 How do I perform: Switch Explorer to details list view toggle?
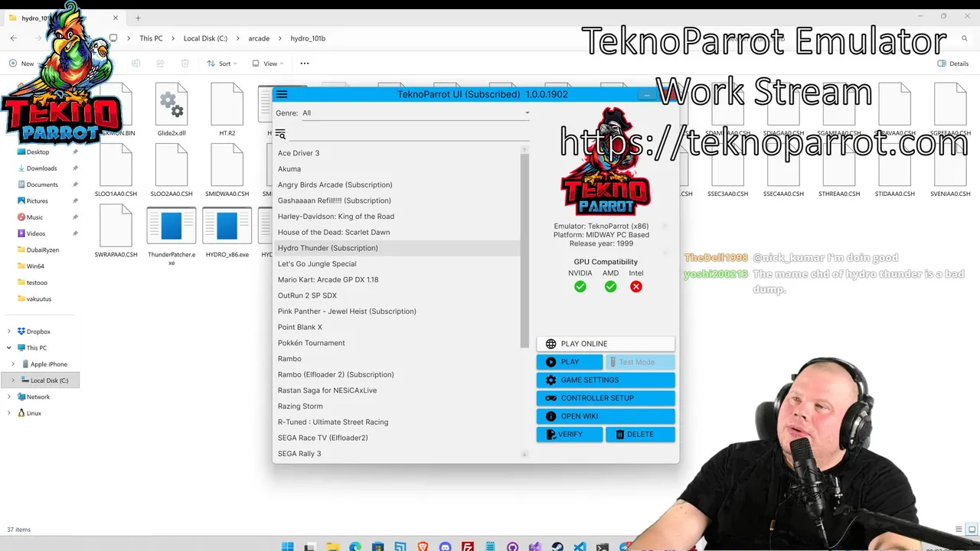click(959, 530)
